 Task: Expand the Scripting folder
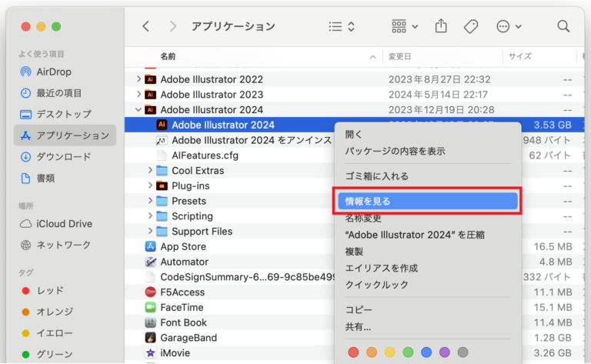point(149,216)
